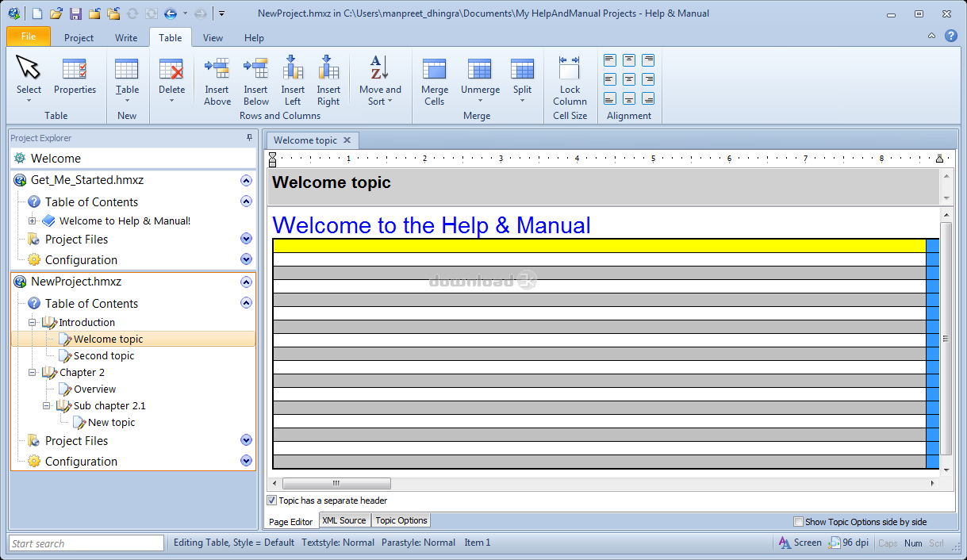Align cell content top right
Image resolution: width=967 pixels, height=560 pixels.
click(648, 60)
